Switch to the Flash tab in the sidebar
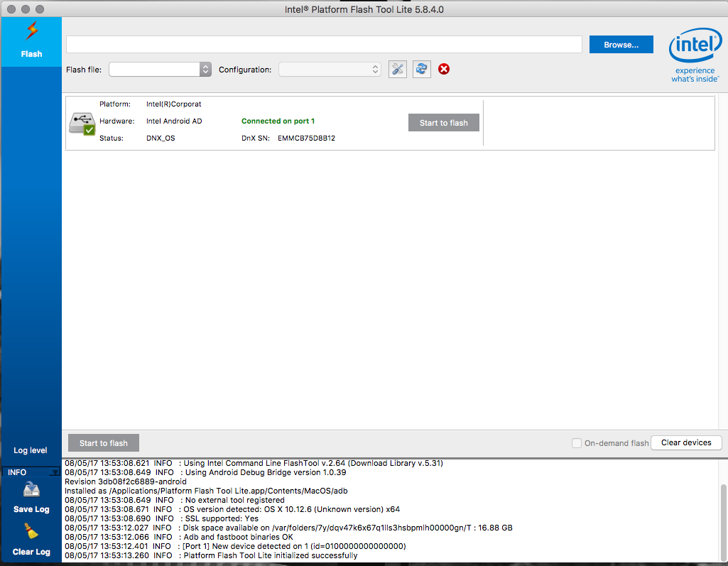The height and width of the screenshot is (566, 728). pyautogui.click(x=31, y=41)
